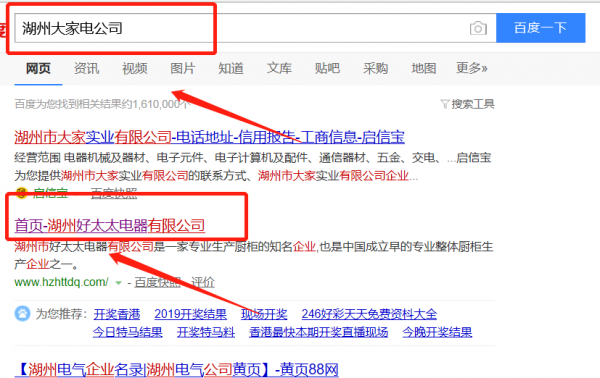Screen dimensions: 600x378
Task: Click the Baidu paw recommendation icon
Action: 22,314
